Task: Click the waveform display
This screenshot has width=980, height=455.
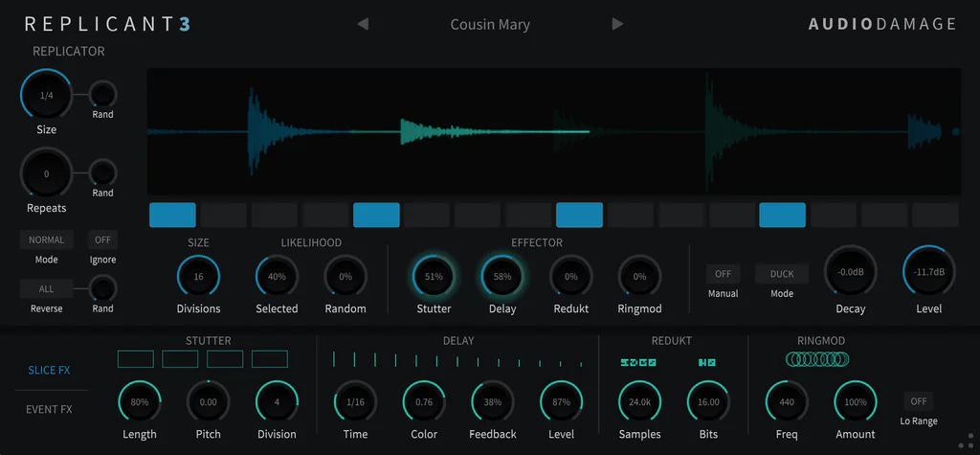Action: 554,131
